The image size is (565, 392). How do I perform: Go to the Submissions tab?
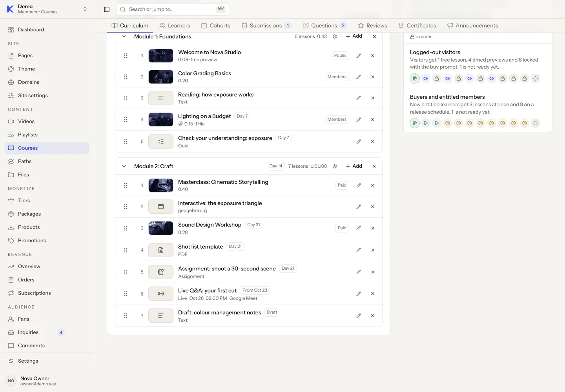266,25
